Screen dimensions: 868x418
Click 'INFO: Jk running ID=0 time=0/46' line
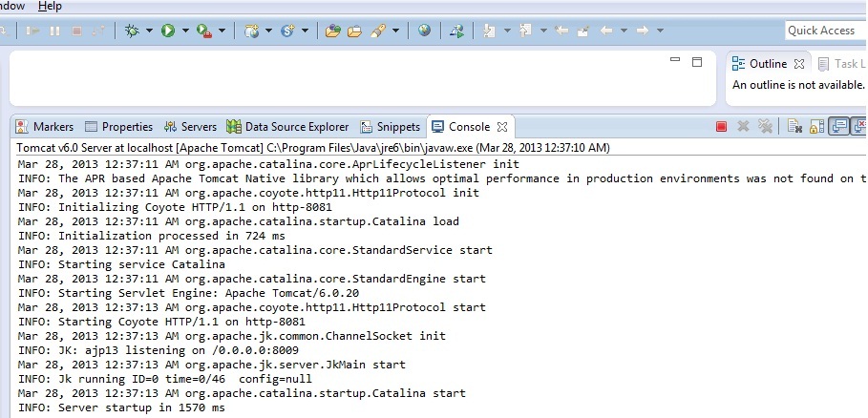pyautogui.click(x=165, y=379)
